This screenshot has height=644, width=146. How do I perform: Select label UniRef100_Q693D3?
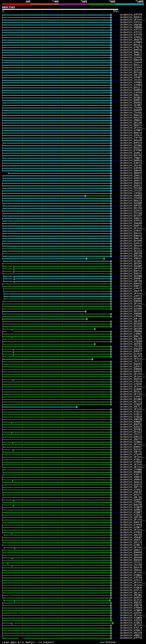(x=131, y=344)
